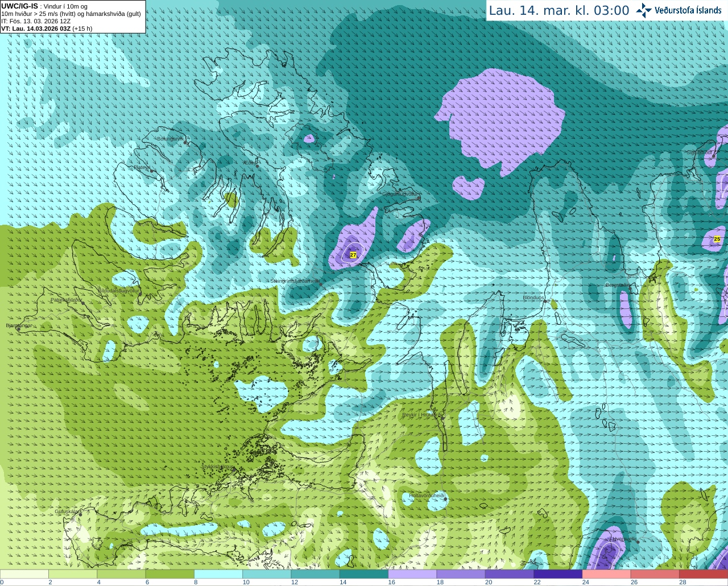Click the 22–24 m/s dark purple swatch
The image size is (728, 586).
558,574
